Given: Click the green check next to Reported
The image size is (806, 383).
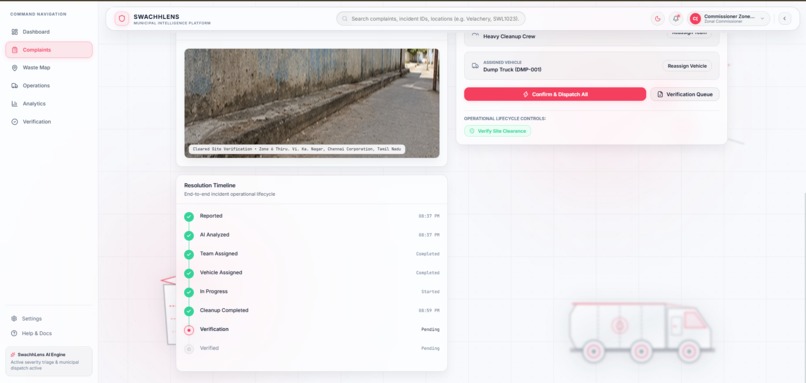Looking at the screenshot, I should 189,216.
